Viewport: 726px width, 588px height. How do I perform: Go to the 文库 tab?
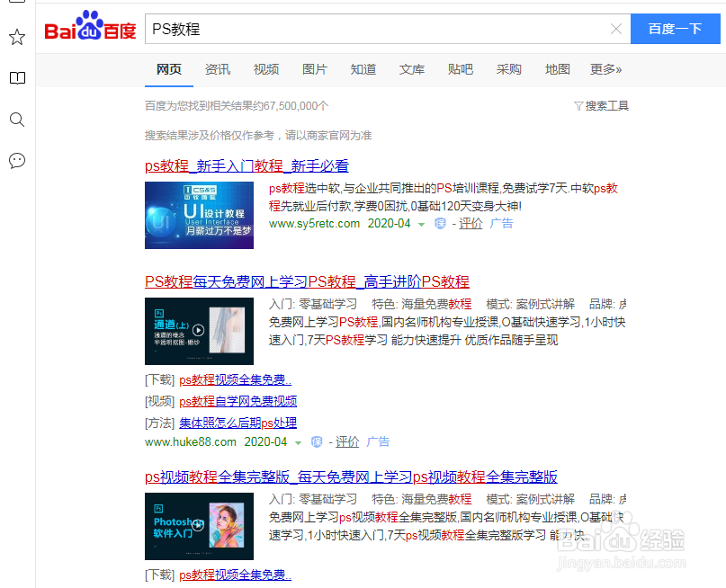(x=412, y=69)
